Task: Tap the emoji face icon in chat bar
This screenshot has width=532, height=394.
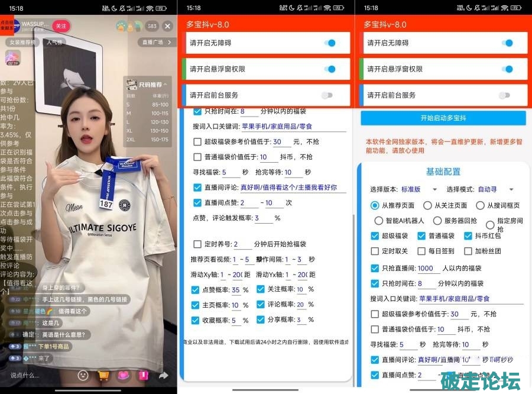Action: (x=83, y=375)
